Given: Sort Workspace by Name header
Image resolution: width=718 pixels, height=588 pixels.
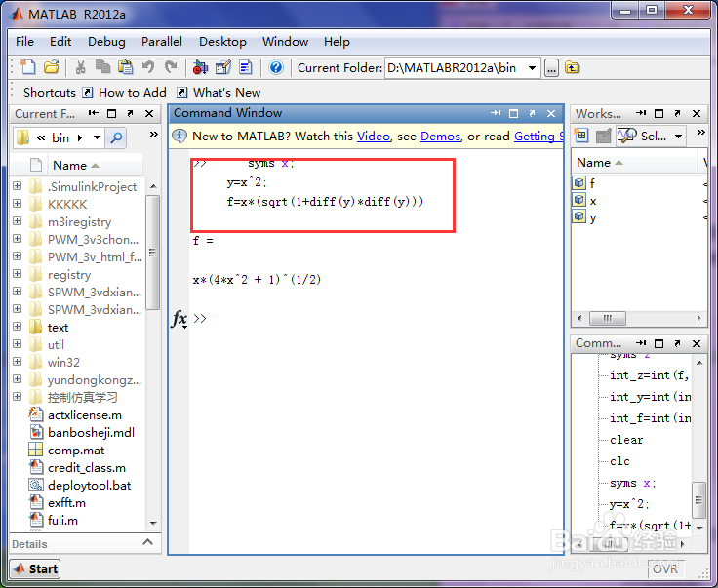Looking at the screenshot, I should click(634, 163).
